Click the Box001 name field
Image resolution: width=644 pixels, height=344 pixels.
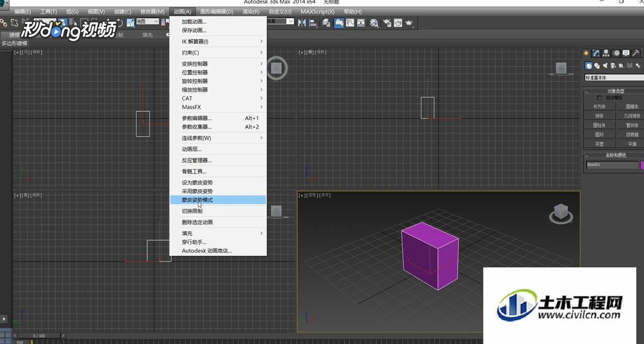[x=612, y=165]
